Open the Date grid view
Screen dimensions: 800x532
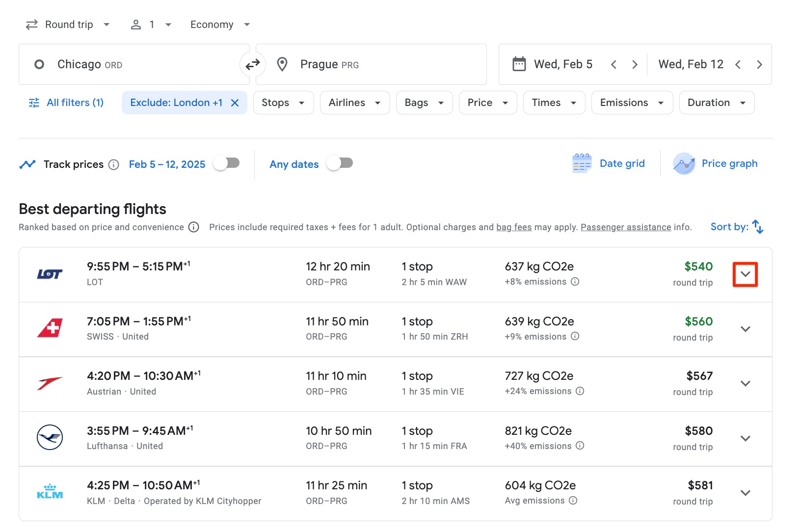(609, 163)
